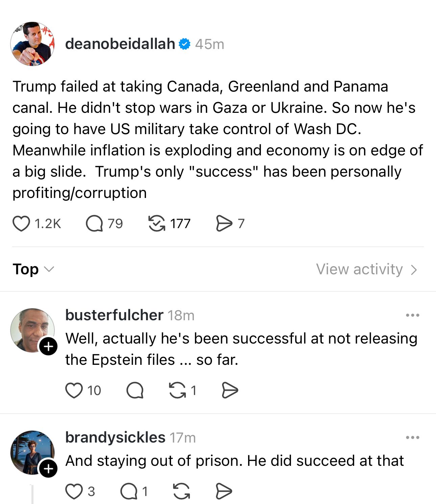
Task: Share brandysickles' reply
Action: [224, 491]
